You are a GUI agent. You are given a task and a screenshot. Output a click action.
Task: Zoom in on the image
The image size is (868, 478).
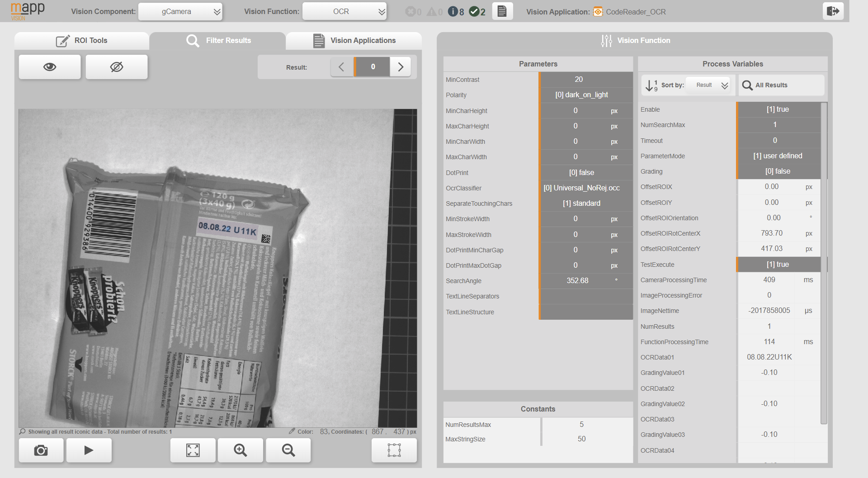[x=241, y=450]
